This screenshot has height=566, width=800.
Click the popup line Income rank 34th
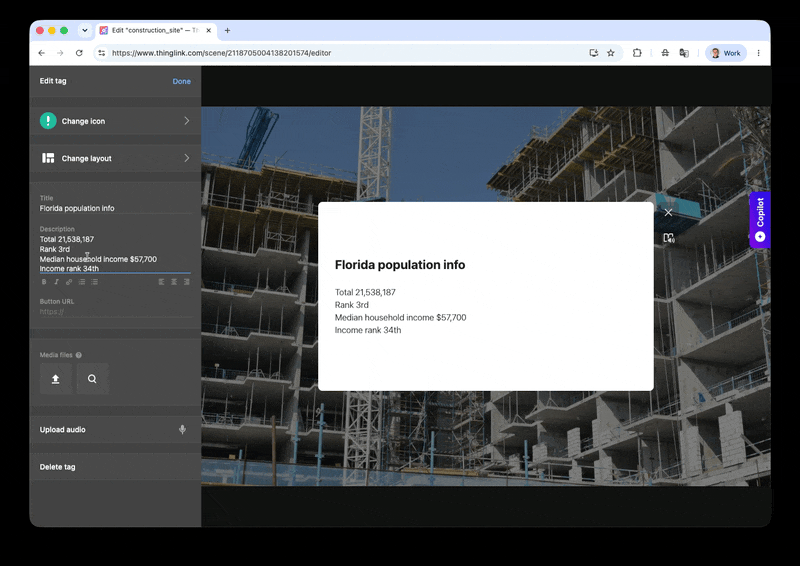[x=368, y=330]
